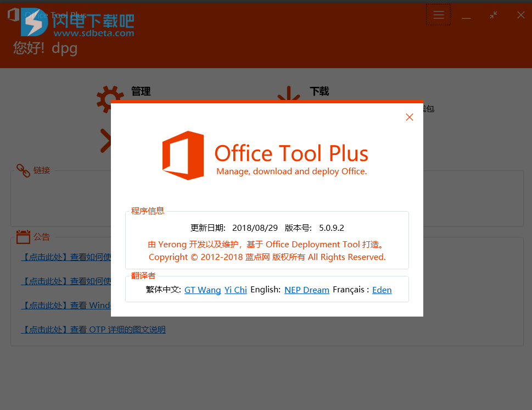
Task: Select the 下载 section heading
Action: pyautogui.click(x=319, y=91)
